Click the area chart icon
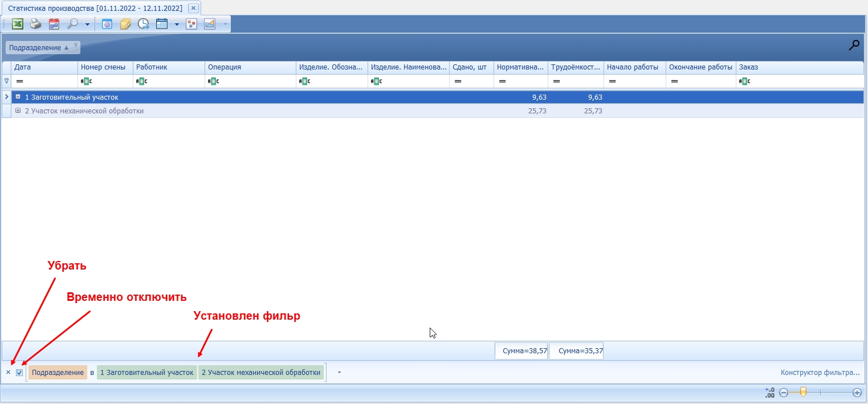Viewport: 868px width, 404px height. pyautogui.click(x=210, y=24)
